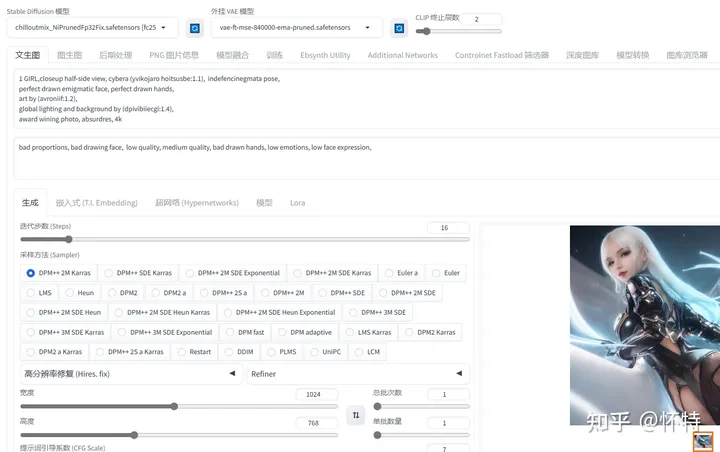Swap width and height values

pyautogui.click(x=356, y=415)
